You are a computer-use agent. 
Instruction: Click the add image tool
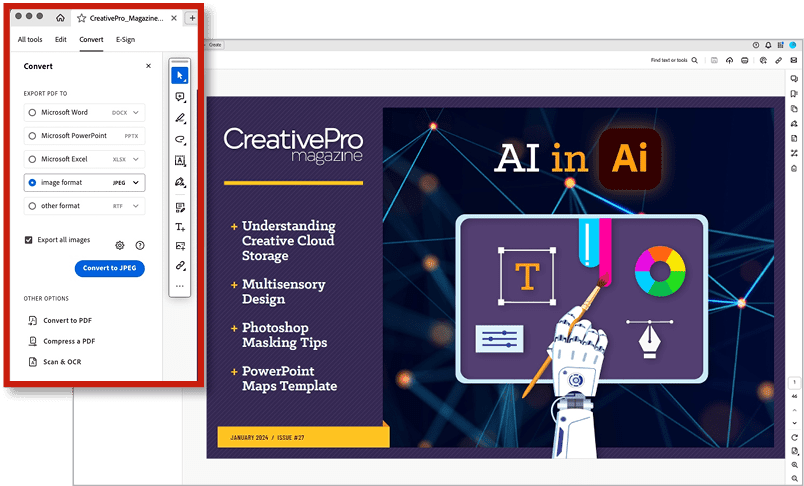(179, 247)
